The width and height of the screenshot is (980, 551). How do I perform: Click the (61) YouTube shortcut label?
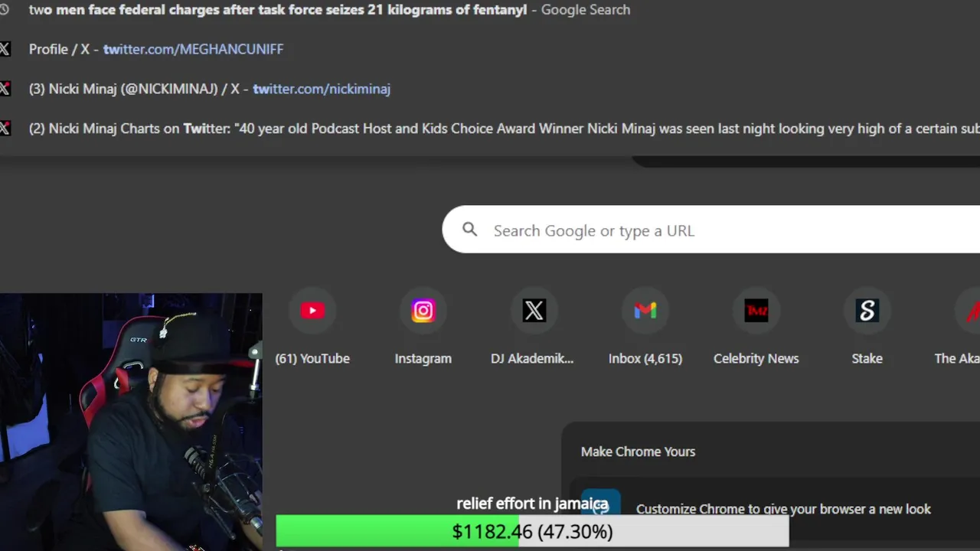(x=312, y=358)
